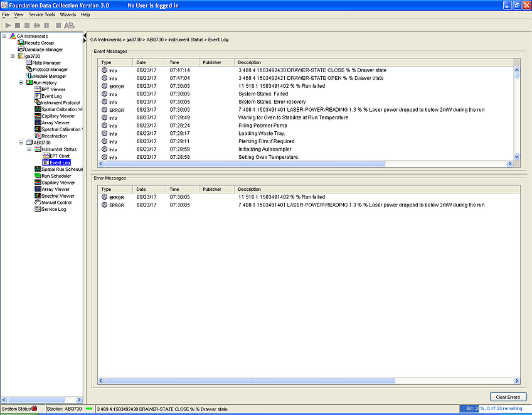Click the estimated time remaining progress bar
The height and width of the screenshot is (415, 532).
(x=495, y=409)
